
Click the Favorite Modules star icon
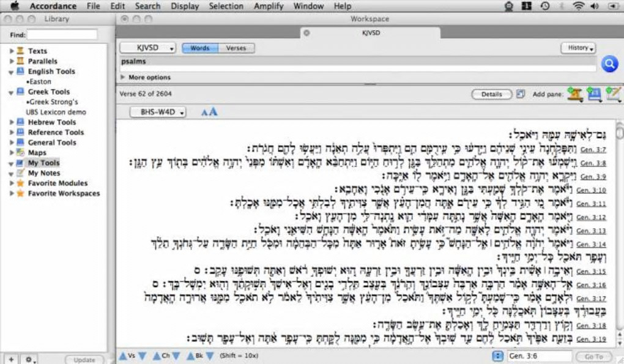pos(20,183)
